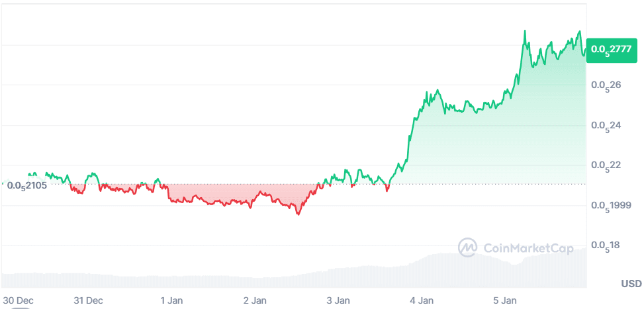Select the 31 Dec date marker
The width and height of the screenshot is (644, 309).
[89, 300]
